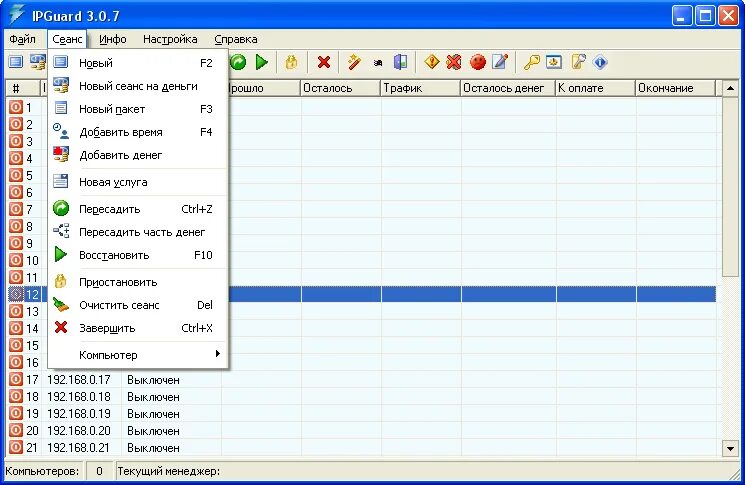
Task: Select row number 3
Action: click(x=29, y=142)
